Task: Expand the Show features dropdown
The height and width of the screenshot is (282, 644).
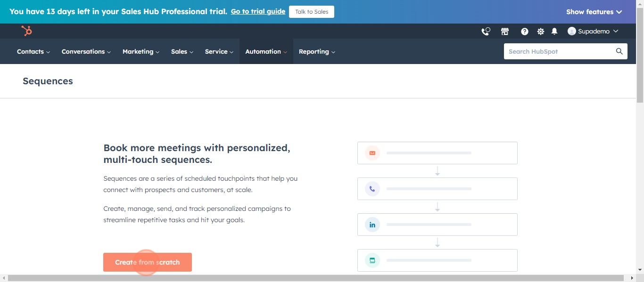Action: pyautogui.click(x=594, y=12)
